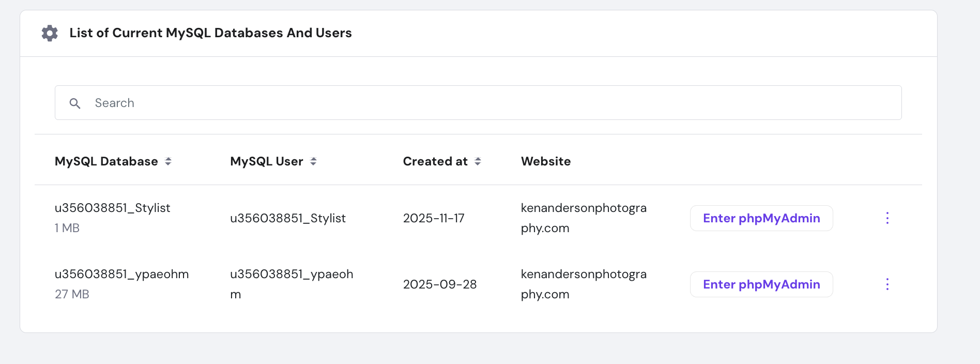
Task: Click the sort arrows next to MySQL Database
Action: (168, 161)
